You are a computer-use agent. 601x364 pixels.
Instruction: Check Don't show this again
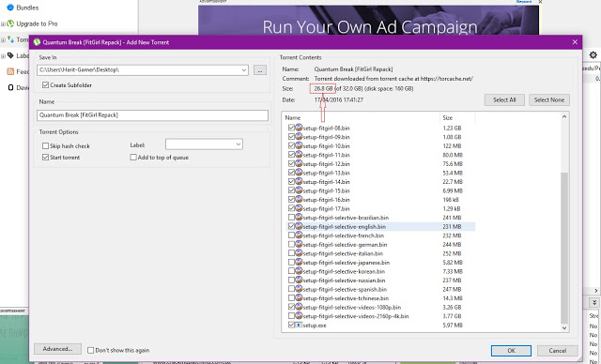pos(91,350)
